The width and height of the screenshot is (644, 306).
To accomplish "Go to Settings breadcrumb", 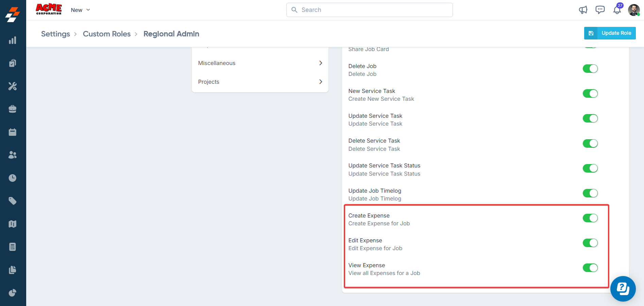I will tap(55, 34).
